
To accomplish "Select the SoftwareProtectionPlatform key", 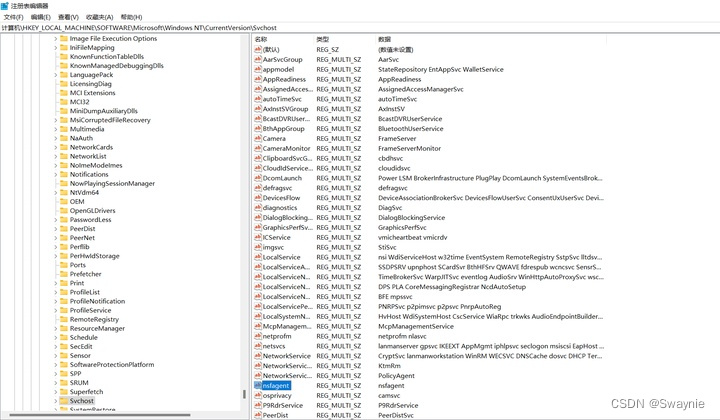I will click(x=112, y=364).
